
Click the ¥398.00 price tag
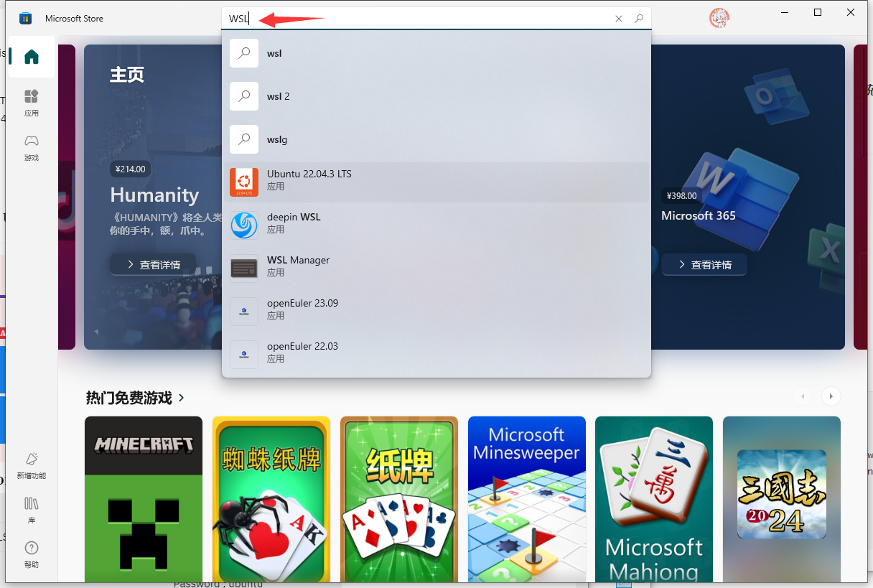pos(681,195)
